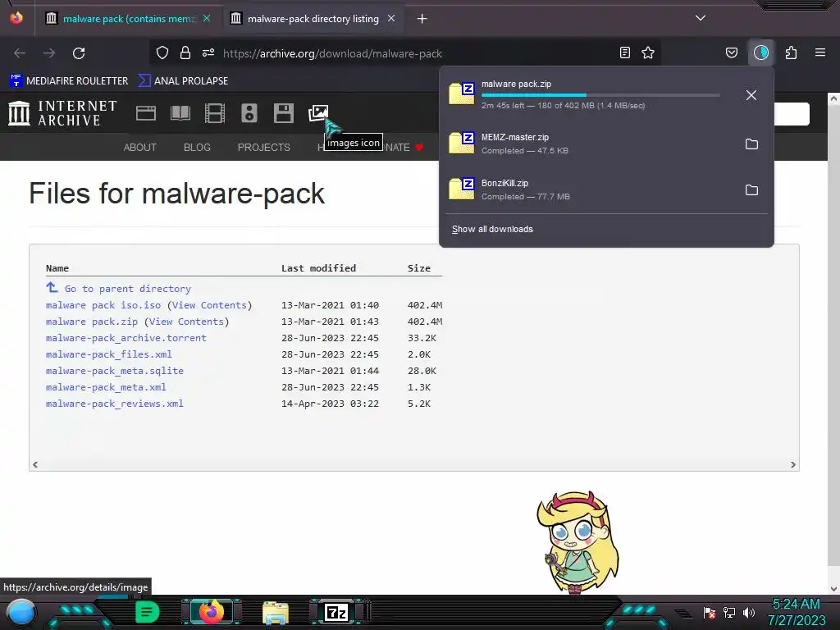Cancel the malware pack.zip download
This screenshot has width=840, height=630.
pos(751,95)
